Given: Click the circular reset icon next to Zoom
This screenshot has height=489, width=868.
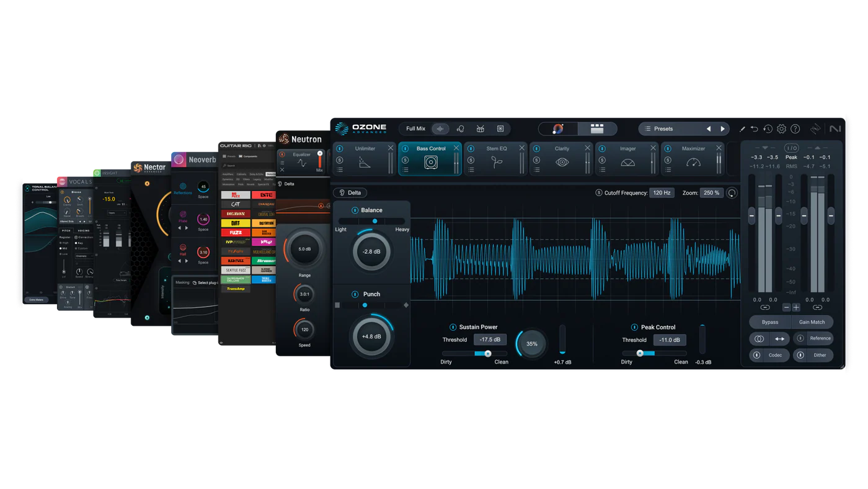Looking at the screenshot, I should [732, 193].
